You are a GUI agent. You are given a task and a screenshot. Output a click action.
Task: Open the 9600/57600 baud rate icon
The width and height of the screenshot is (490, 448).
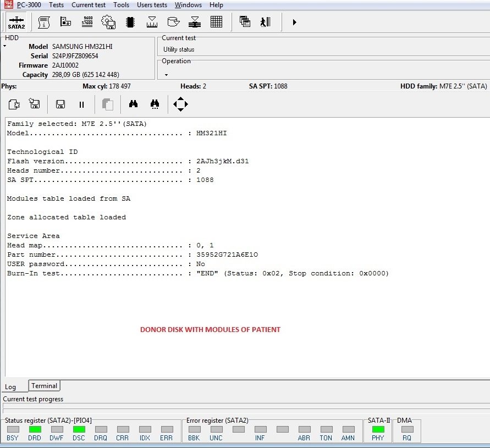click(x=87, y=21)
